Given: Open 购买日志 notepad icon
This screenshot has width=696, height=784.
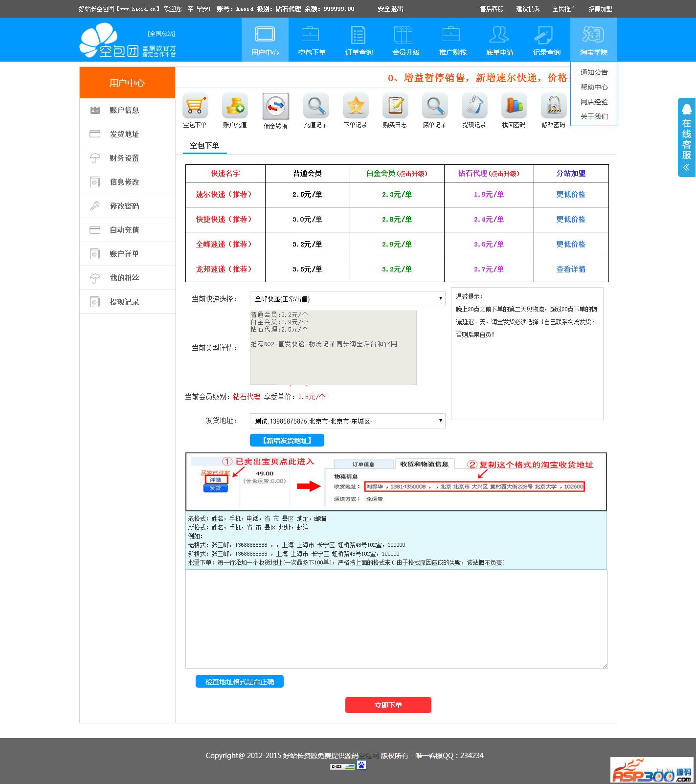Looking at the screenshot, I should coord(395,106).
